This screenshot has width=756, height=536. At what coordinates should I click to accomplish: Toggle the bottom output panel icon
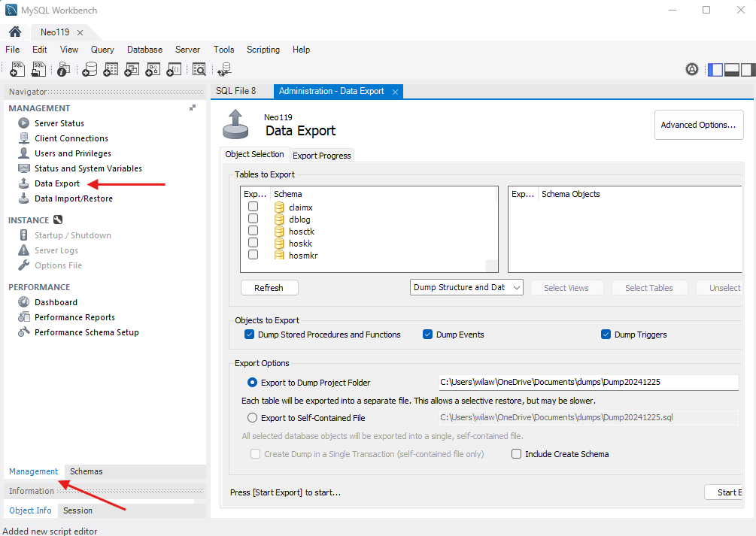(731, 70)
